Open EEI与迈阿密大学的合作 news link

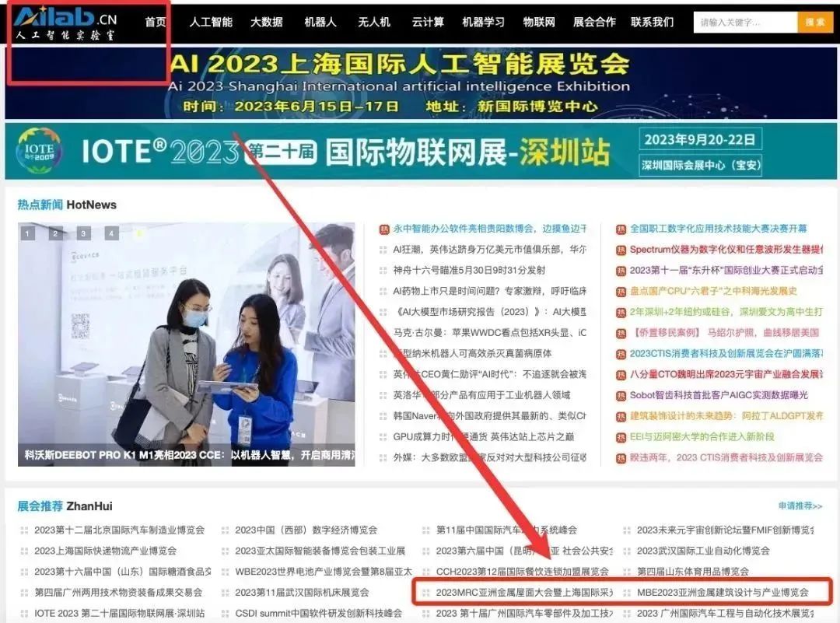click(x=702, y=436)
